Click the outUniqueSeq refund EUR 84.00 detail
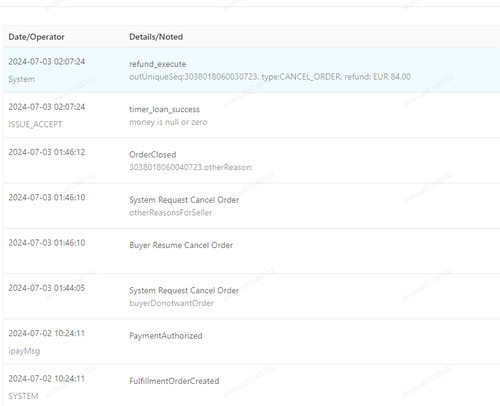The width and height of the screenshot is (500, 406). pos(270,77)
